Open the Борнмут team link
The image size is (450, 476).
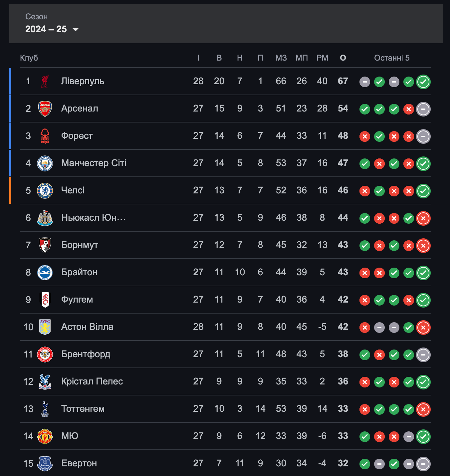point(80,245)
